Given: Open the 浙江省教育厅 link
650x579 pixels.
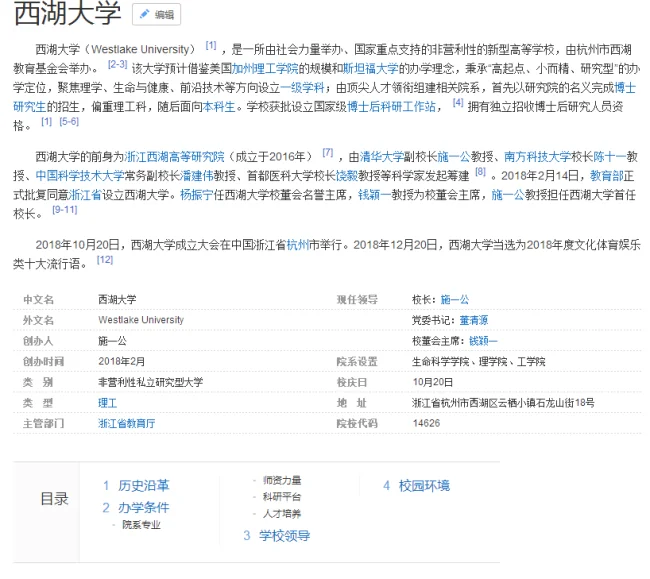Looking at the screenshot, I should (x=126, y=423).
